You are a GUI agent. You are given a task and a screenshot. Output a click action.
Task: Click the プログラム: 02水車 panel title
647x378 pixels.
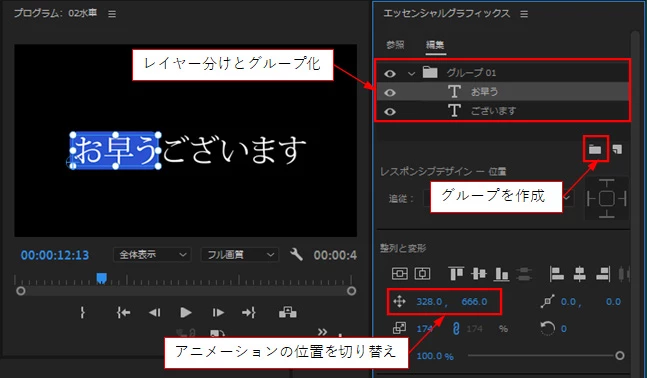coord(55,13)
